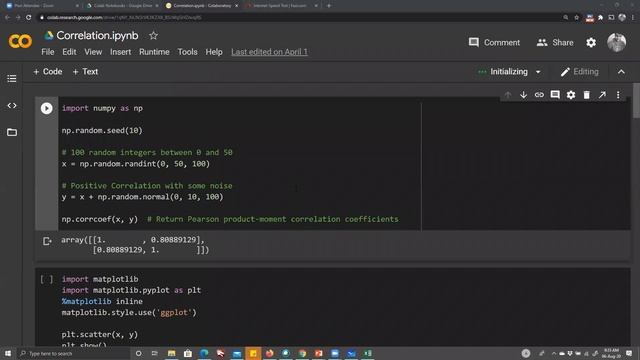Image resolution: width=640 pixels, height=360 pixels.
Task: Click the Windows taskbar search box
Action: point(73,353)
